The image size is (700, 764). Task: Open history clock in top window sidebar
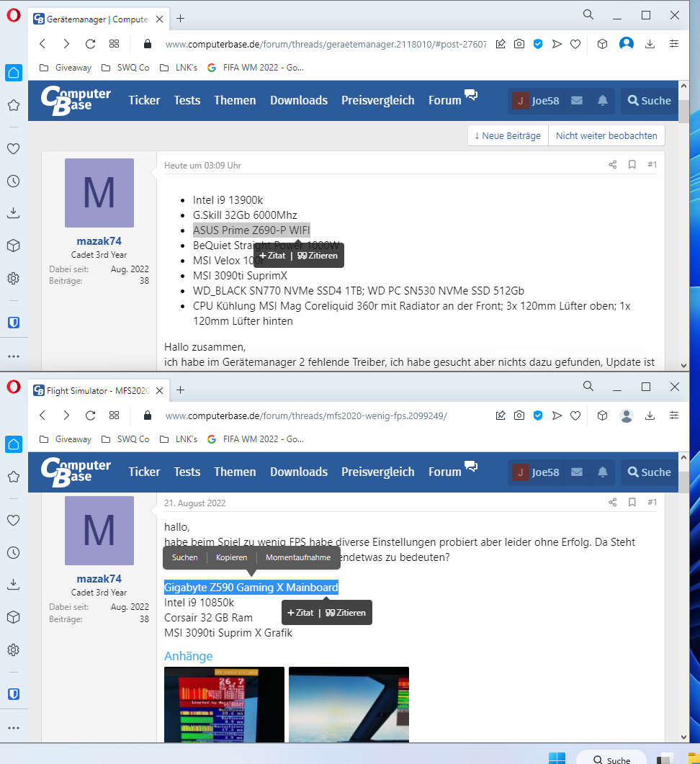(x=14, y=181)
